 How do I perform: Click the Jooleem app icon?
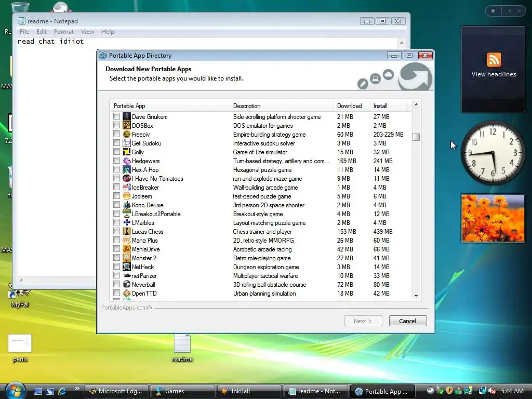[127, 196]
